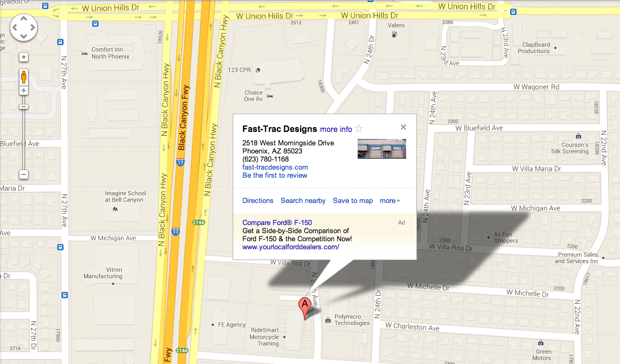Image resolution: width=620 pixels, height=364 pixels.
Task: Star the Fast-Trac Designs listing
Action: 359,129
